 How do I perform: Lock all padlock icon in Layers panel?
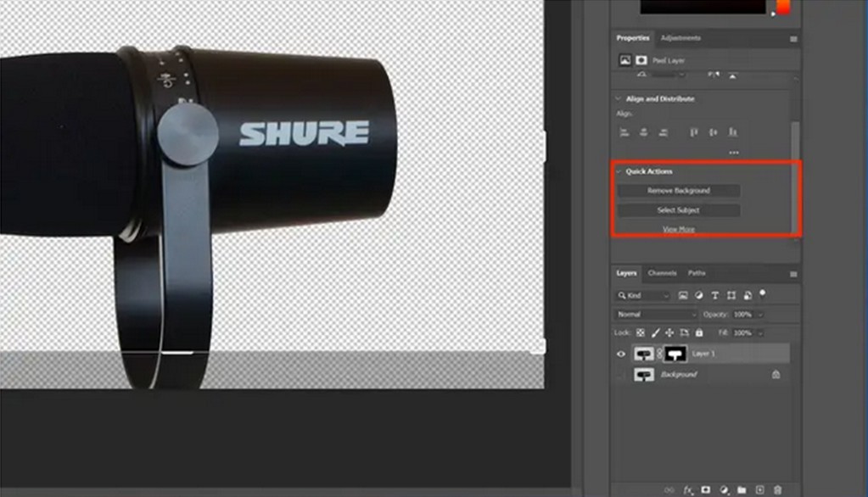point(699,332)
